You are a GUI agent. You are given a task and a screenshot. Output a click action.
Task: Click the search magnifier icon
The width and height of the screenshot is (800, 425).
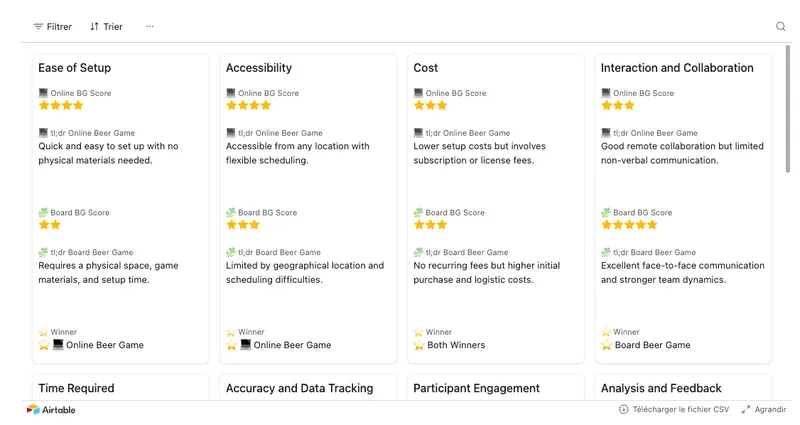pyautogui.click(x=780, y=27)
